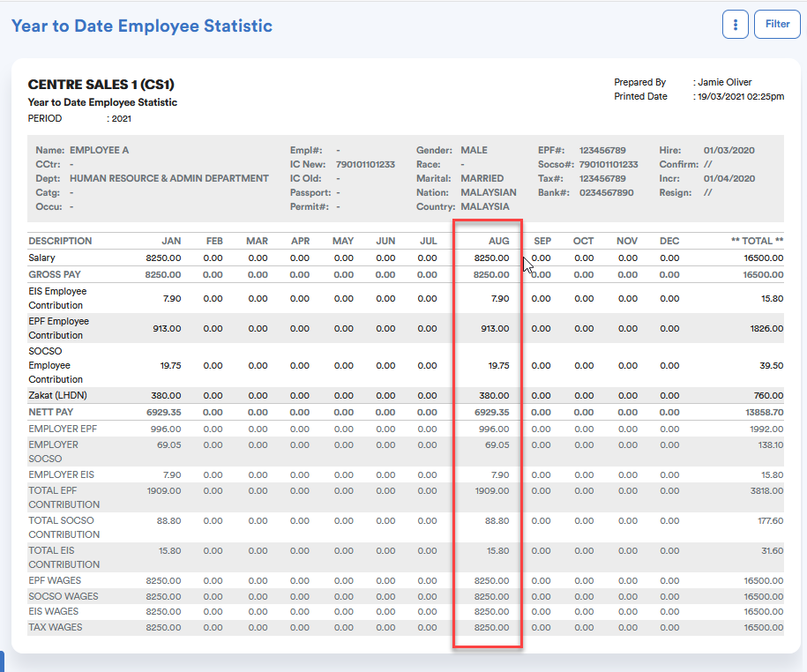Click the MAY column header
807x672 pixels.
click(343, 241)
